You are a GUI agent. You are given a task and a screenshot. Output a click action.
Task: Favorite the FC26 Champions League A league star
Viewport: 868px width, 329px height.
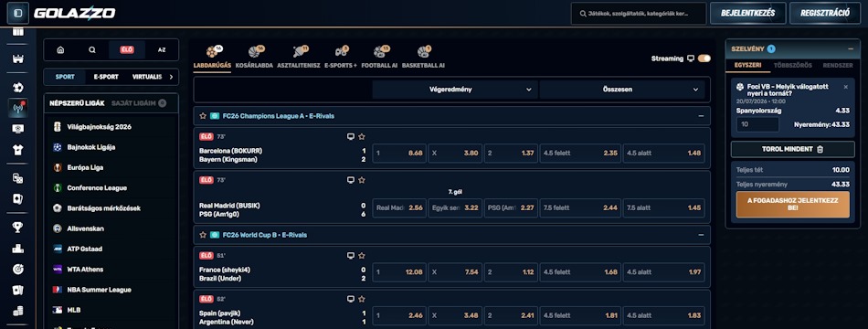(x=203, y=116)
